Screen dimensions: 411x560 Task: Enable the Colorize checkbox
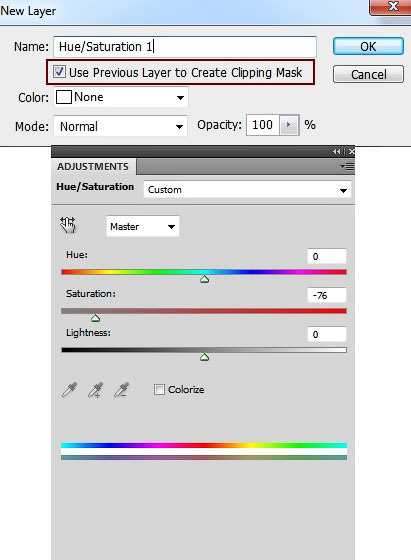pos(159,389)
